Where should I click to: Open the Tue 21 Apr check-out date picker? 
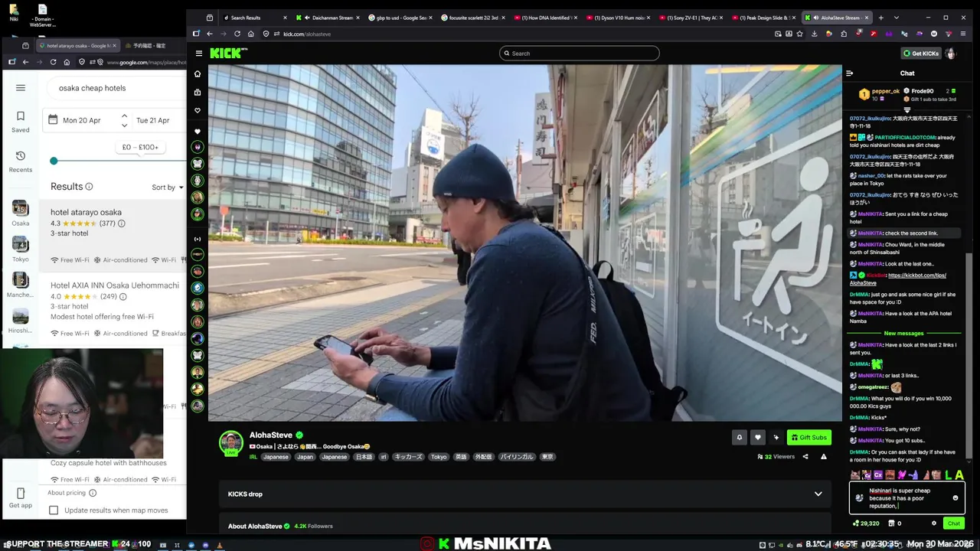tap(152, 120)
